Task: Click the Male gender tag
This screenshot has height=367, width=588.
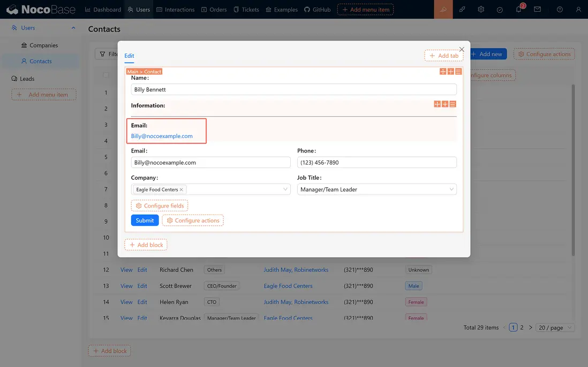Action: tap(413, 286)
